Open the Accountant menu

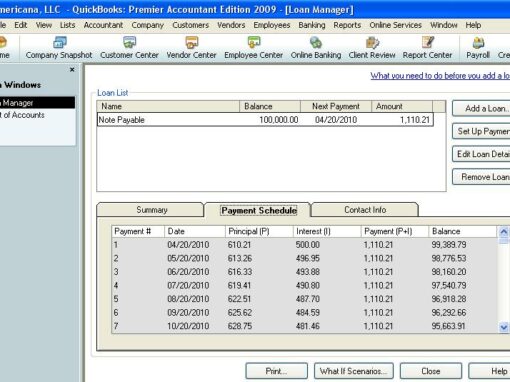(x=103, y=25)
